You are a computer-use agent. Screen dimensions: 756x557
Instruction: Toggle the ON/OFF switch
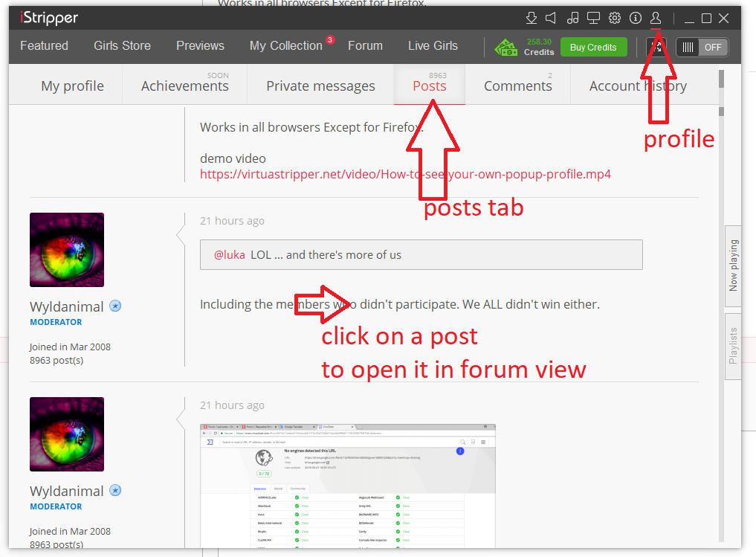(702, 47)
